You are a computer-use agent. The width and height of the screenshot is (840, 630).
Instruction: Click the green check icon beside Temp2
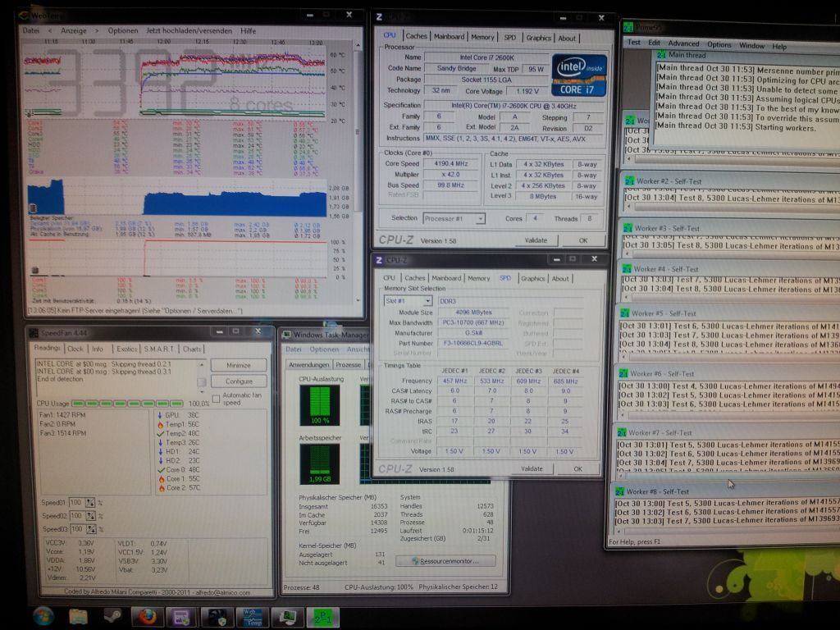coord(160,433)
